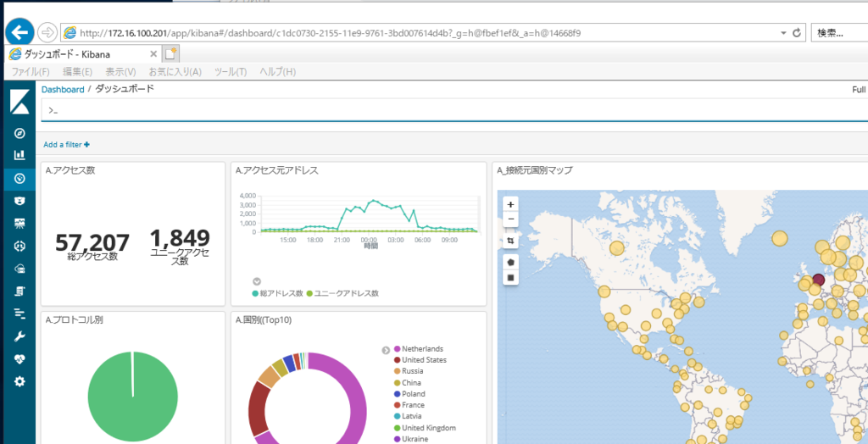Image resolution: width=868 pixels, height=444 pixels.
Task: Click the A.アクセス数 panel title
Action: click(x=70, y=170)
